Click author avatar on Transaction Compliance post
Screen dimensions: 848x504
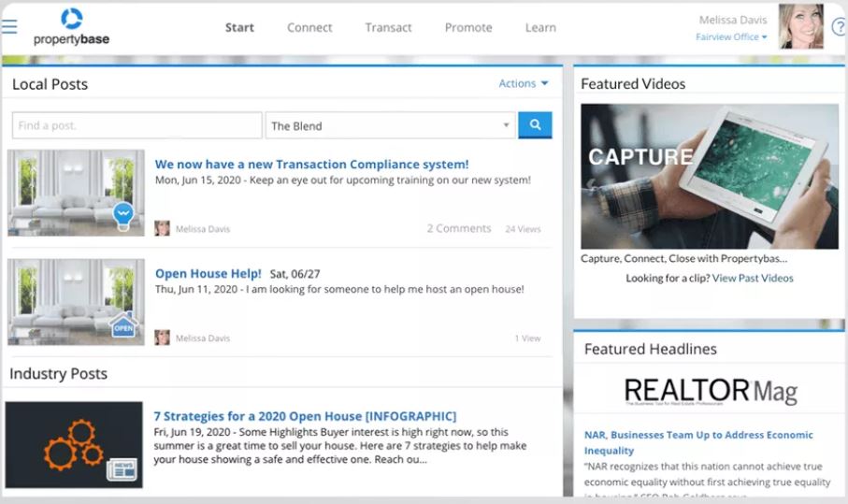[162, 228]
